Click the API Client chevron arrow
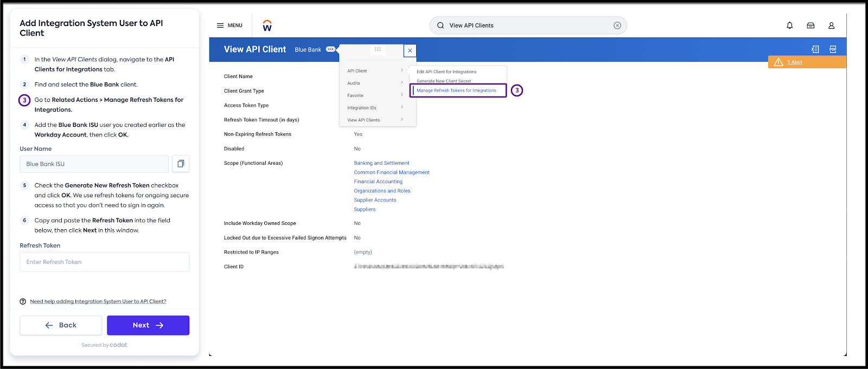 [402, 70]
